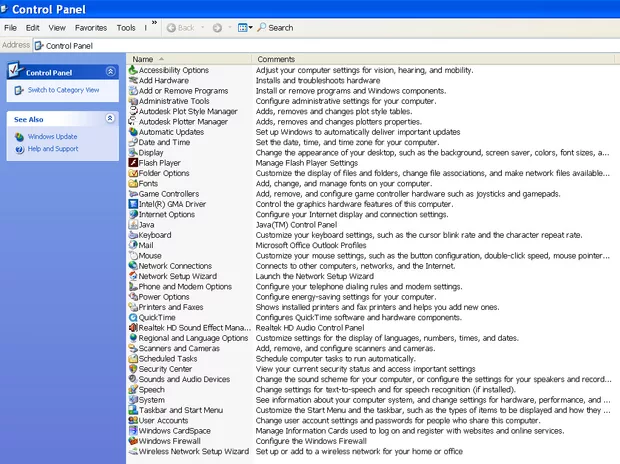Click the Java Control Panel icon
Image resolution: width=620 pixels, height=464 pixels.
[x=133, y=225]
